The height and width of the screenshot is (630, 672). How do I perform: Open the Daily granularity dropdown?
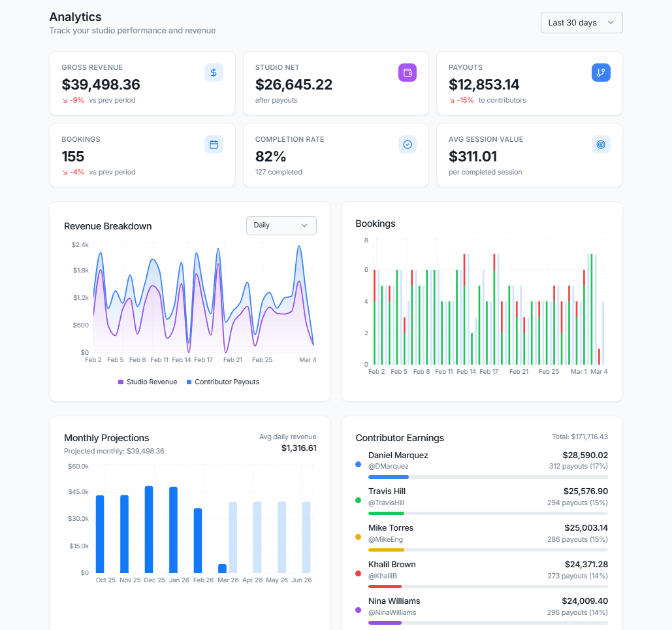[281, 225]
